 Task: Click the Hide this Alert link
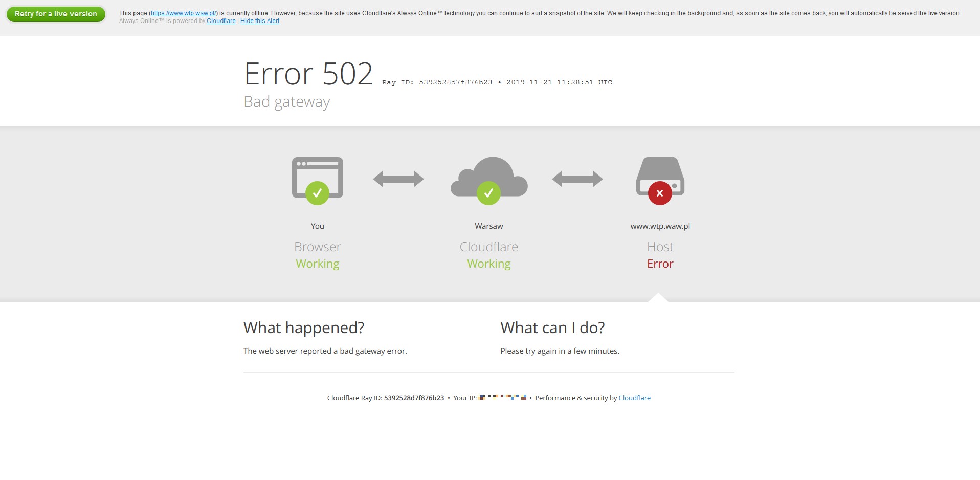(260, 21)
